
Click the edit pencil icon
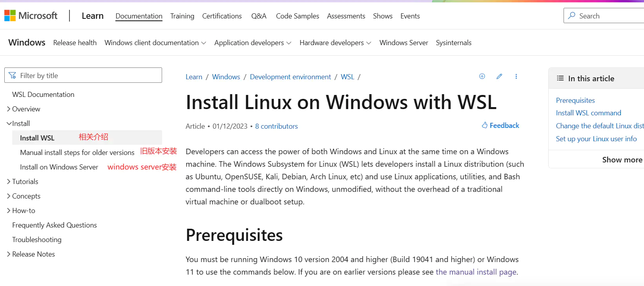pos(499,77)
